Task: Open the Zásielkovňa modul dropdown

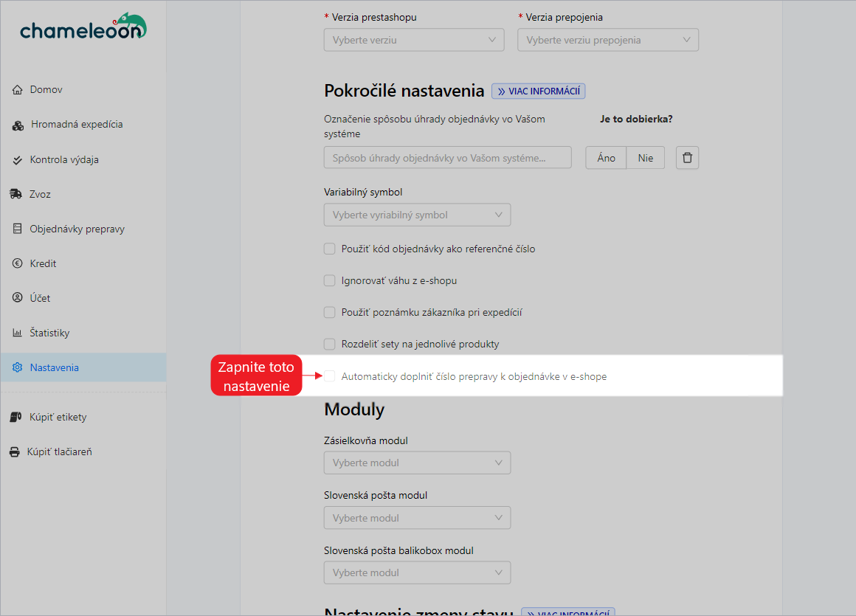Action: pyautogui.click(x=417, y=463)
